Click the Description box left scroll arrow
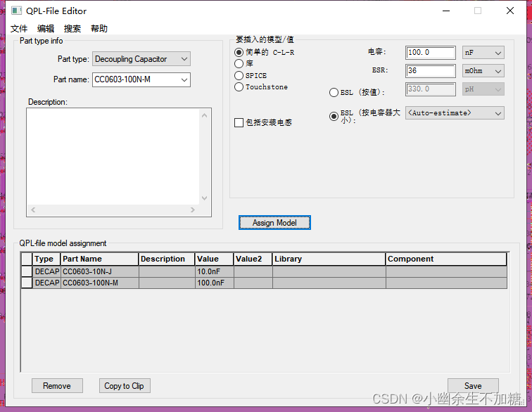This screenshot has width=532, height=412. 33,210
